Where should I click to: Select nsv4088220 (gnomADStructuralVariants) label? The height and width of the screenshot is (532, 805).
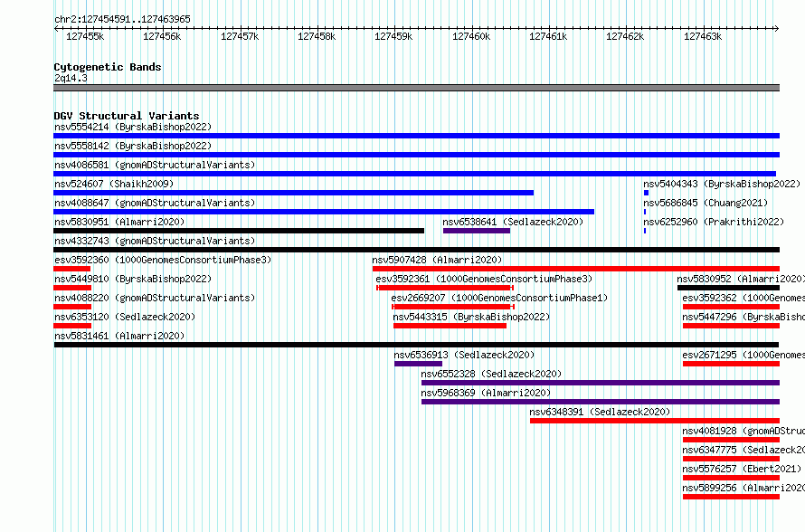point(155,298)
